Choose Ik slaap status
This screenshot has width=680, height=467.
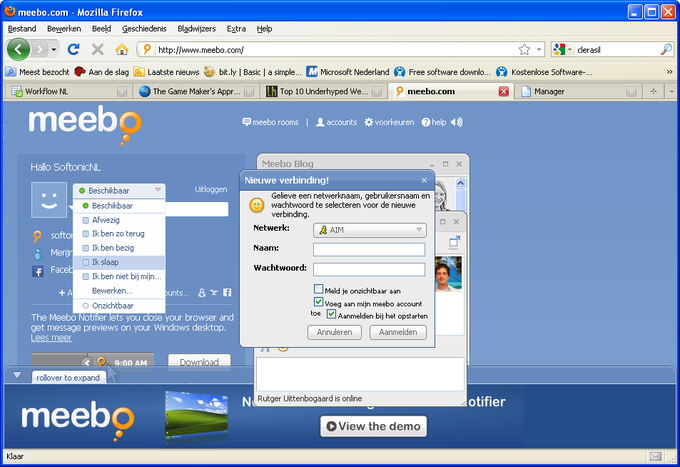pyautogui.click(x=119, y=262)
